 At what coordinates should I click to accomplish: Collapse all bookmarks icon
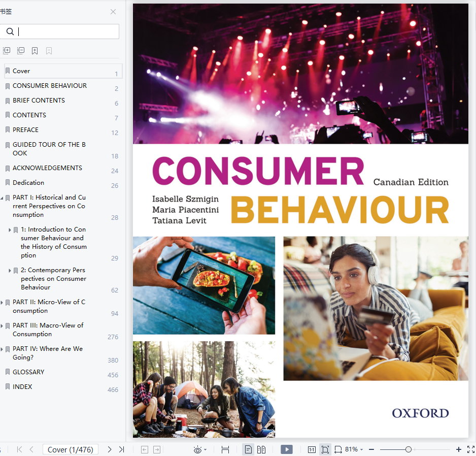21,51
